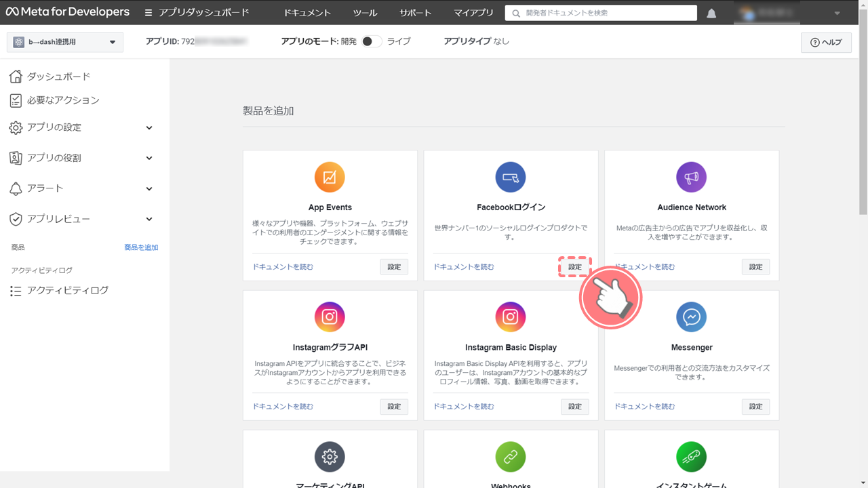Click the アプリレビュー shield icon
The image size is (868, 488).
point(16,219)
